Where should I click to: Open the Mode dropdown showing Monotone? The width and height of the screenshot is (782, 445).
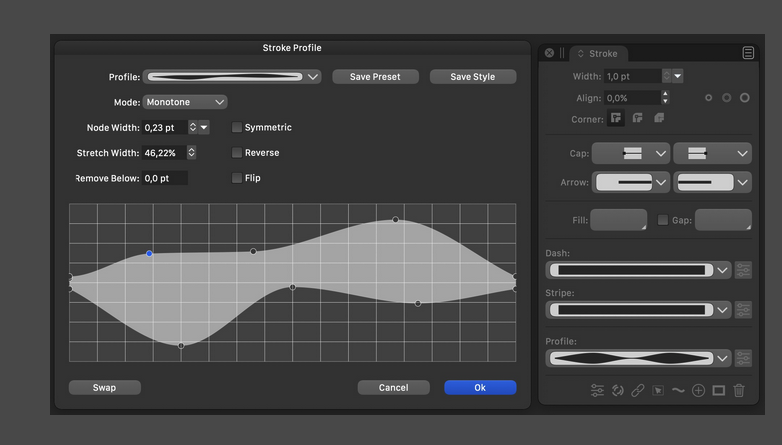pos(185,102)
